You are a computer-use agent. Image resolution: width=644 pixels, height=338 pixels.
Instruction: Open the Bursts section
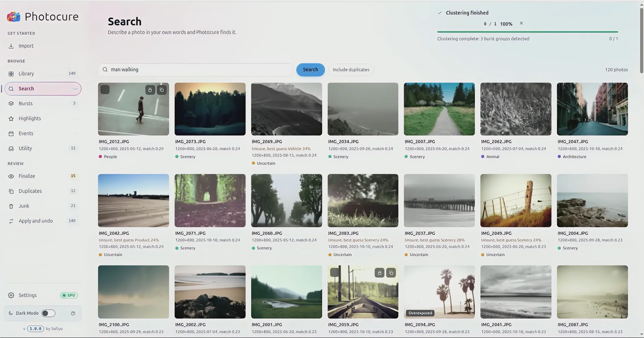click(43, 103)
